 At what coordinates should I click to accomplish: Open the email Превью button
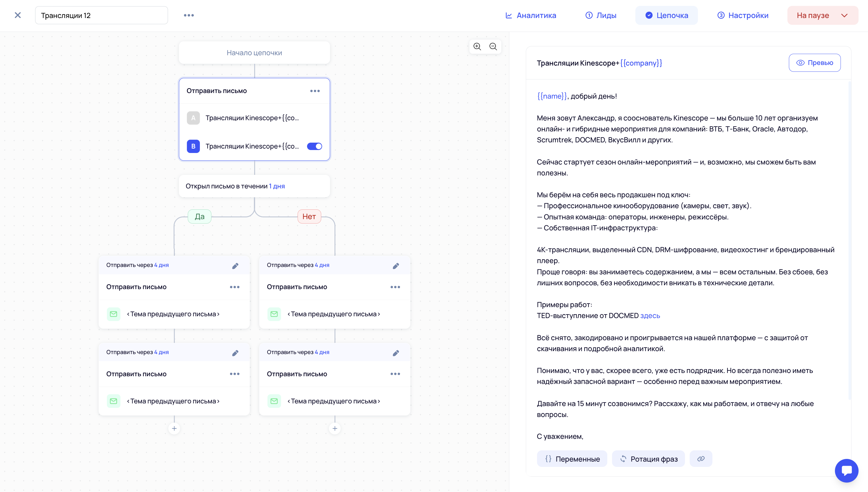coord(815,63)
